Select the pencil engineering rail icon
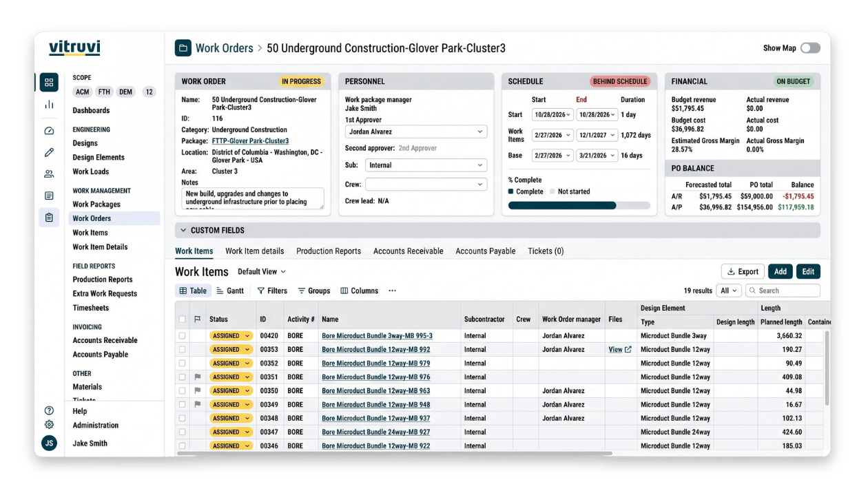 click(x=49, y=152)
